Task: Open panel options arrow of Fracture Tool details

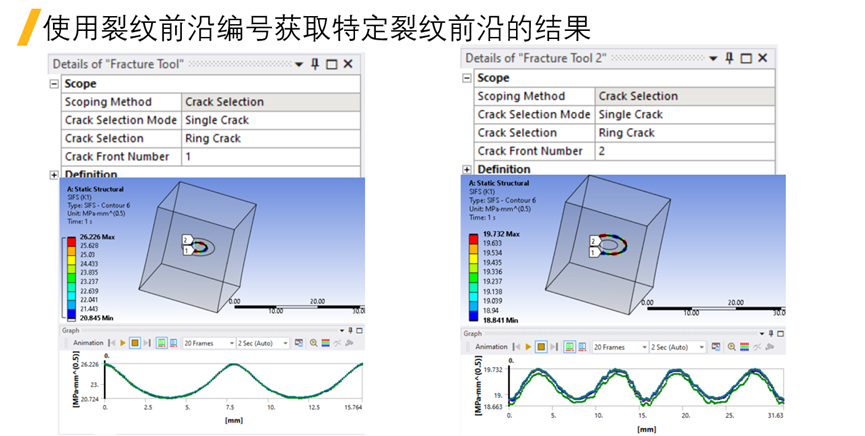Action: click(x=299, y=65)
